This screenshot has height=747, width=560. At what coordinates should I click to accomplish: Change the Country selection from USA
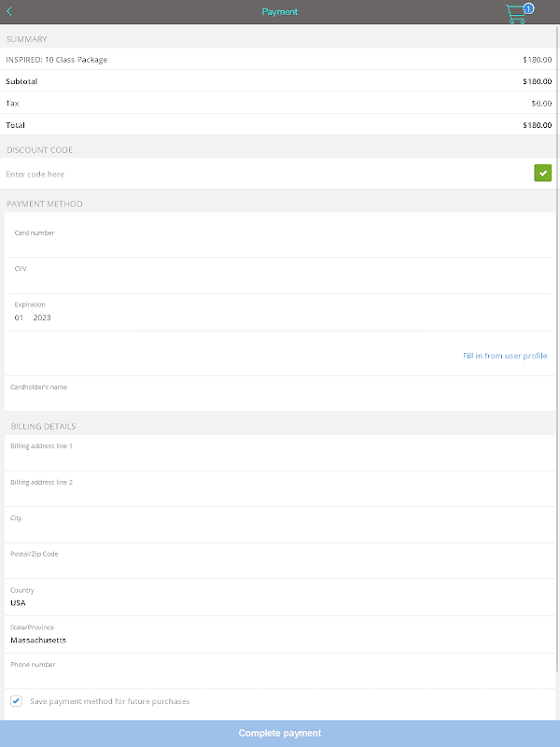coord(280,602)
